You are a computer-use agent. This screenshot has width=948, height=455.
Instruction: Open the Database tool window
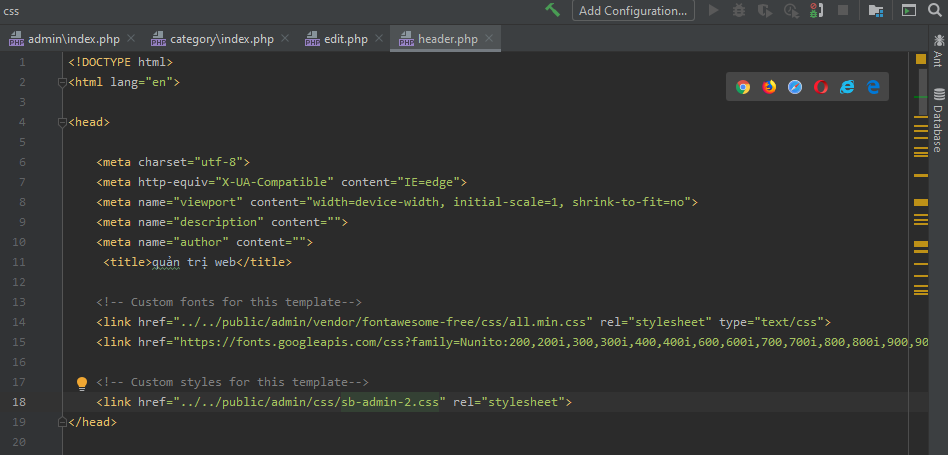(x=938, y=119)
